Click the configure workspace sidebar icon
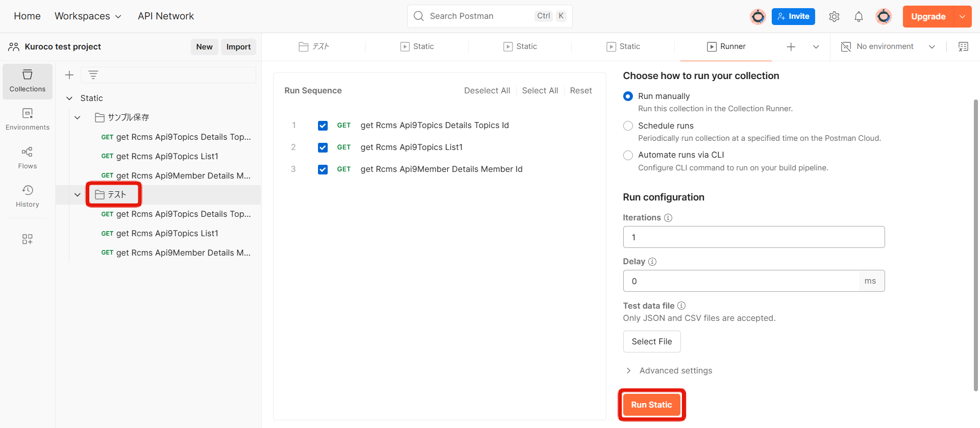 click(x=28, y=239)
